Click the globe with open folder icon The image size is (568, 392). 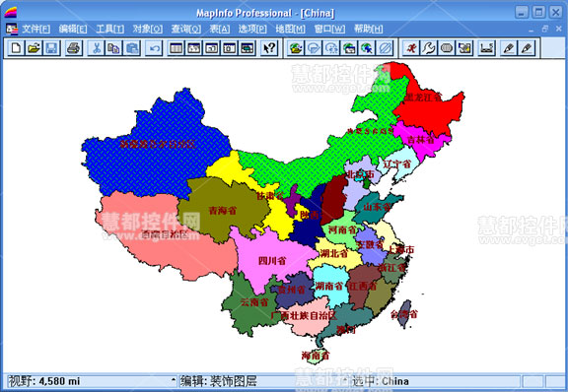296,48
